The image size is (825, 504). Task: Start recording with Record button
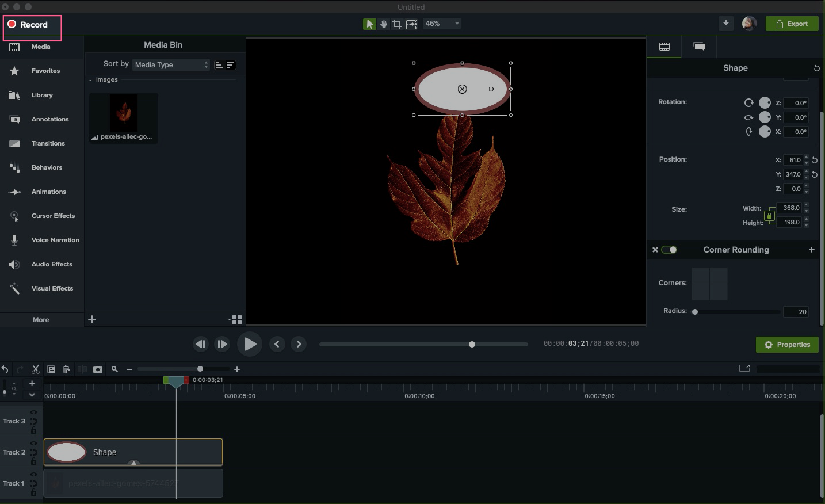click(28, 25)
